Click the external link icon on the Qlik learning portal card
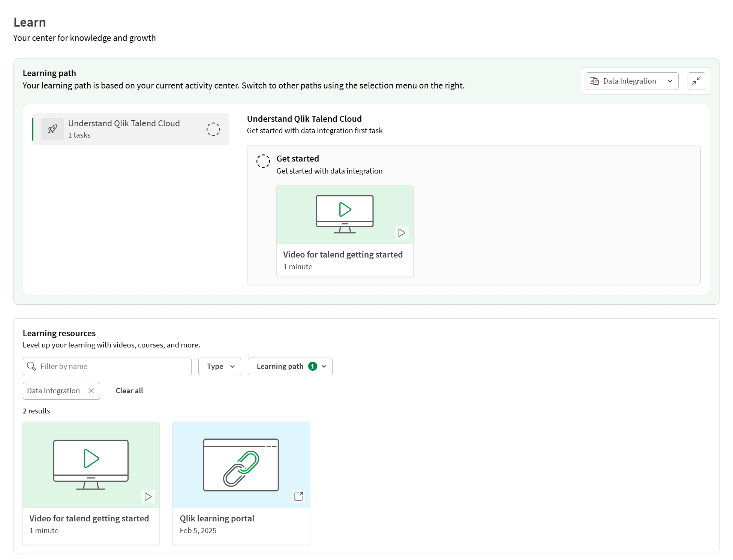This screenshot has height=560, width=733. [x=298, y=496]
